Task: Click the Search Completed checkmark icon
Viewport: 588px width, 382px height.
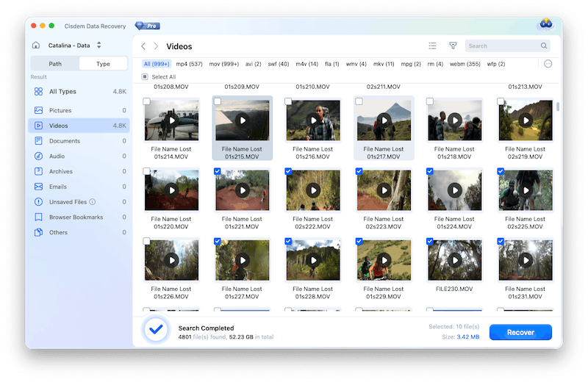Action: tap(156, 330)
